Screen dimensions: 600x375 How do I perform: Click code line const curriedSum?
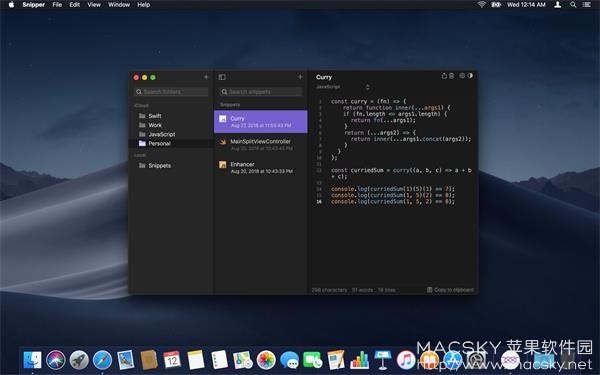(401, 173)
